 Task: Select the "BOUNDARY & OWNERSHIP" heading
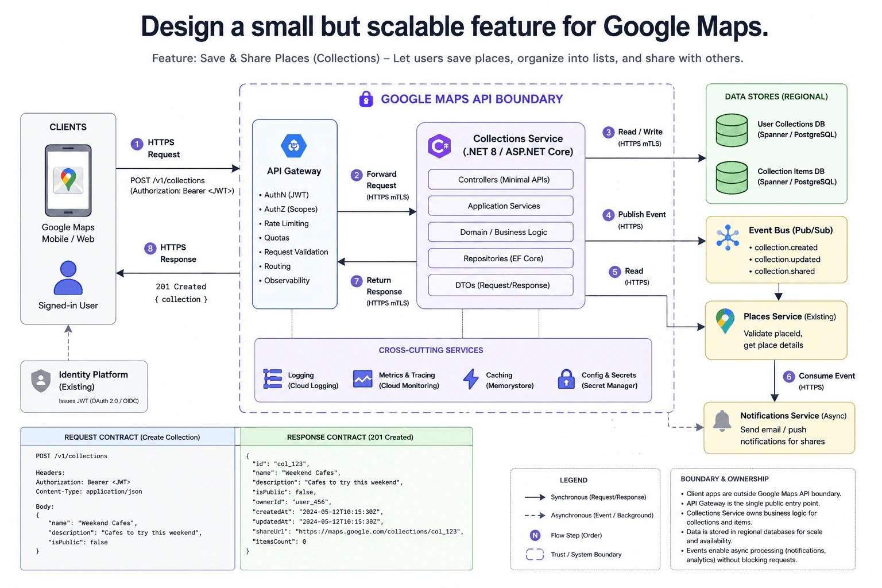725,479
